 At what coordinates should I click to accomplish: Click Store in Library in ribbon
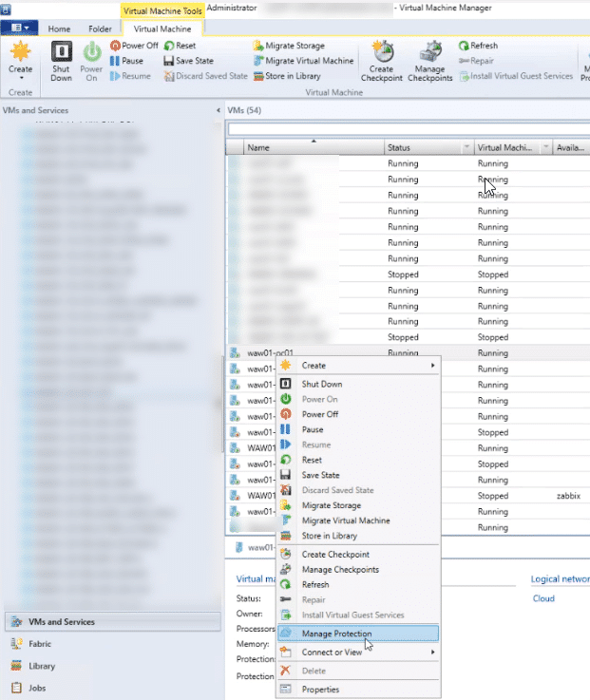click(289, 76)
